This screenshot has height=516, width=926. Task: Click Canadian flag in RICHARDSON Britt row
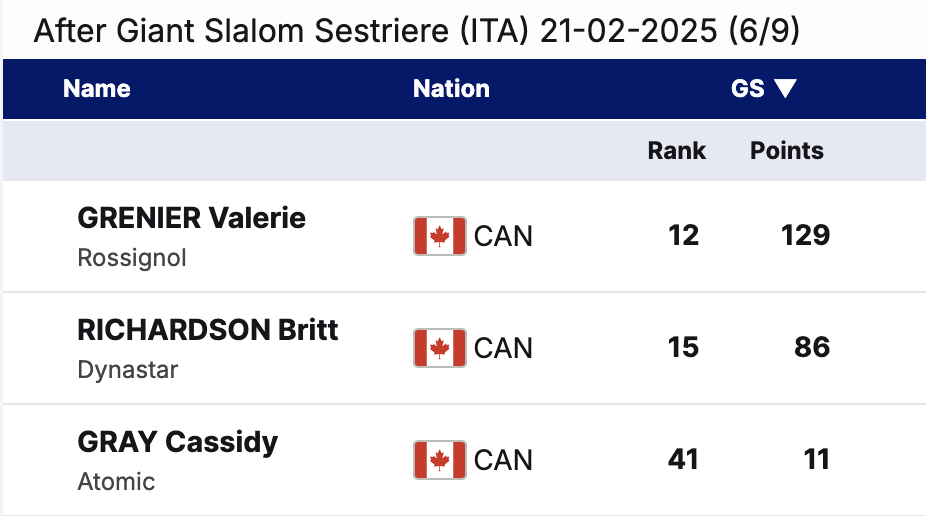point(439,348)
